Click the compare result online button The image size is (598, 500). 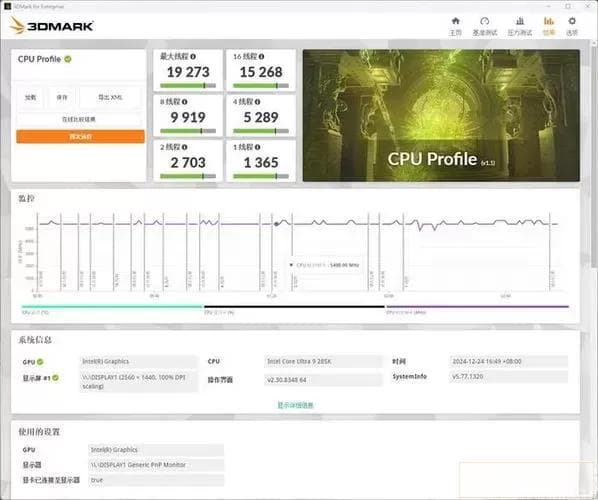point(79,119)
